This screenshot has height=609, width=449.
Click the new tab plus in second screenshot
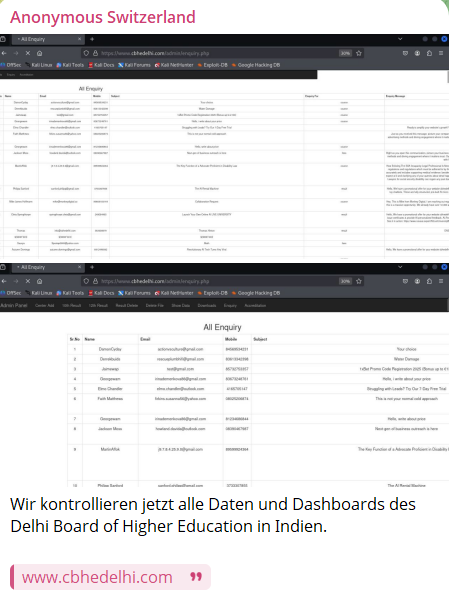pyautogui.click(x=92, y=267)
